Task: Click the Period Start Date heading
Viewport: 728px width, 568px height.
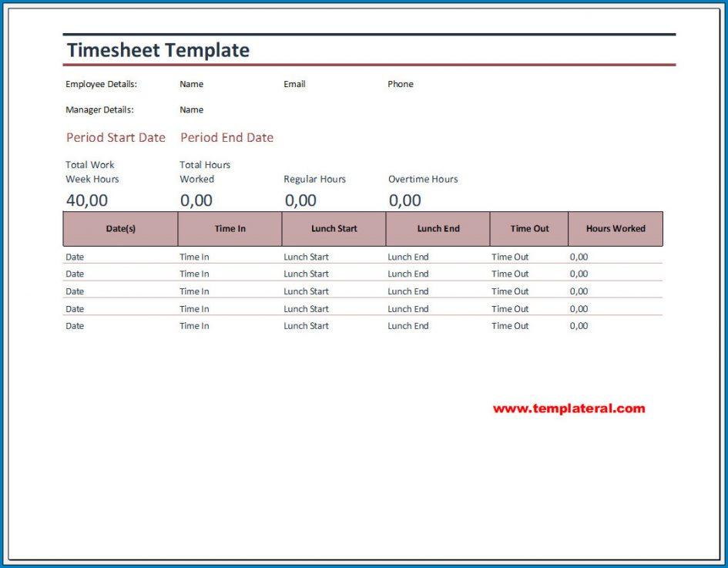Action: click(115, 137)
